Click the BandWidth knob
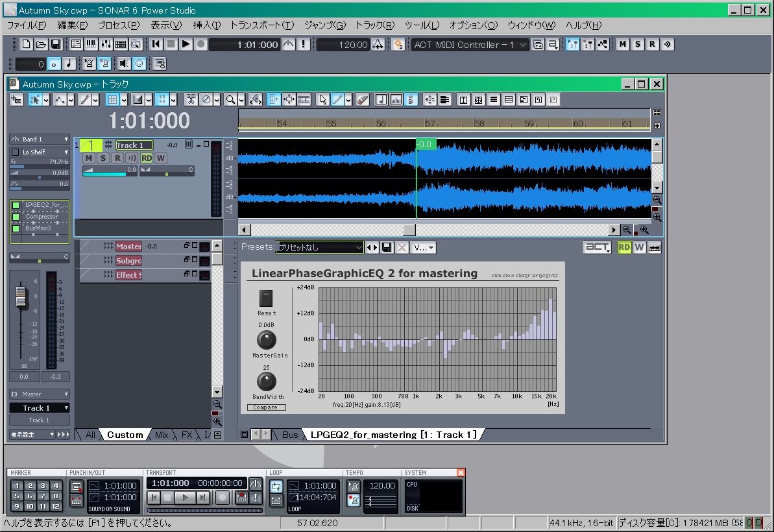 coord(267,381)
